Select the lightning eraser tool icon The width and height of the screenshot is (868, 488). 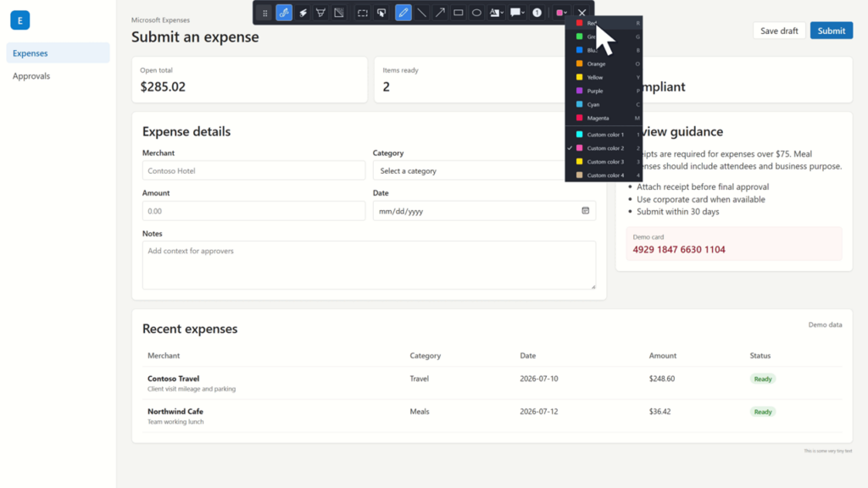[x=303, y=13]
